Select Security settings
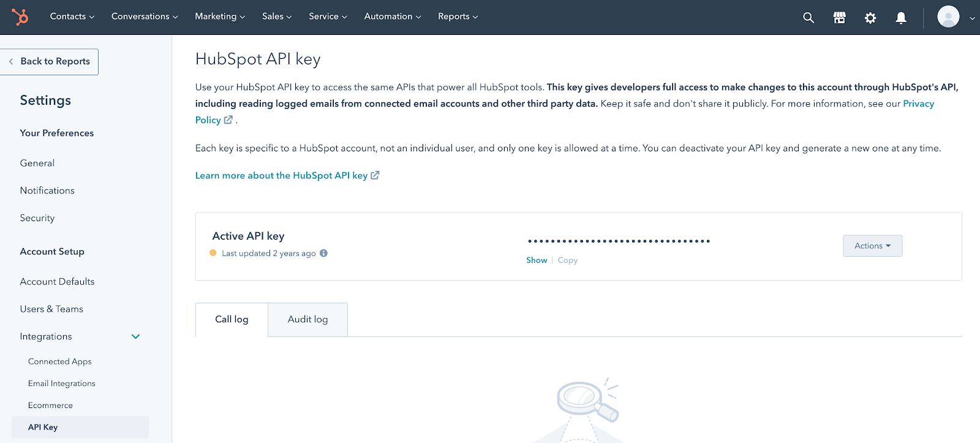Image resolution: width=980 pixels, height=443 pixels. (37, 218)
